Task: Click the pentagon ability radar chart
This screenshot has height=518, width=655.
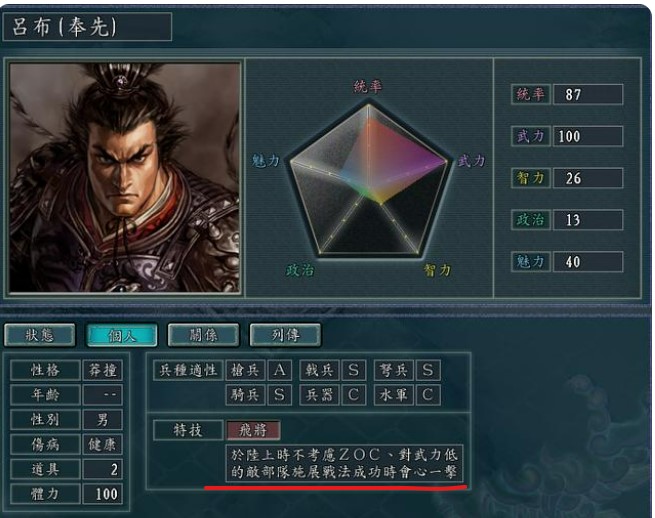Action: pos(368,180)
